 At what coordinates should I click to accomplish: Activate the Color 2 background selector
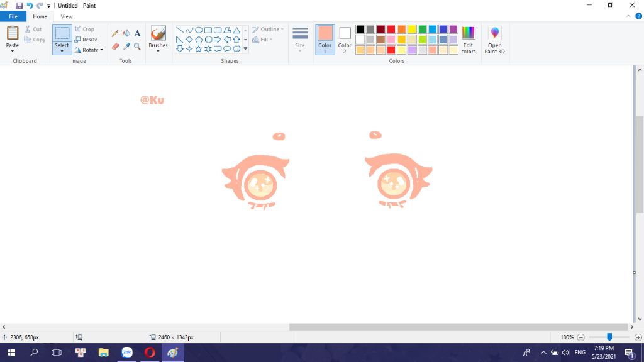tap(345, 40)
